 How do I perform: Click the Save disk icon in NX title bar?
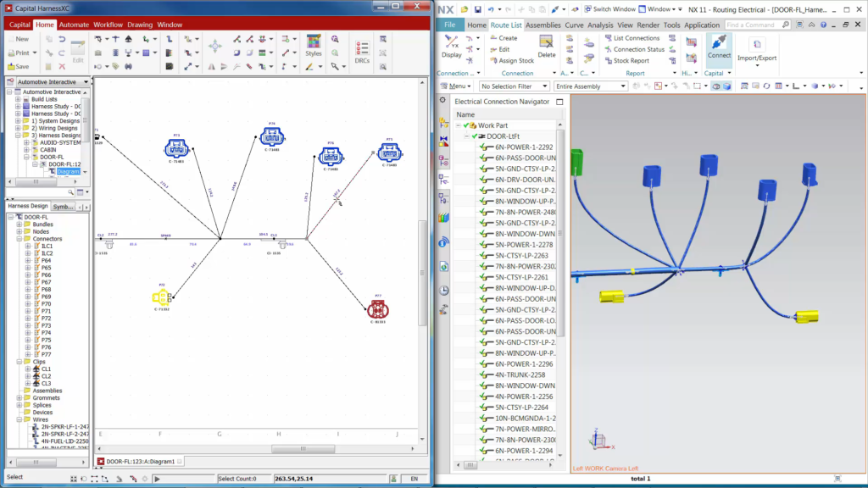478,9
